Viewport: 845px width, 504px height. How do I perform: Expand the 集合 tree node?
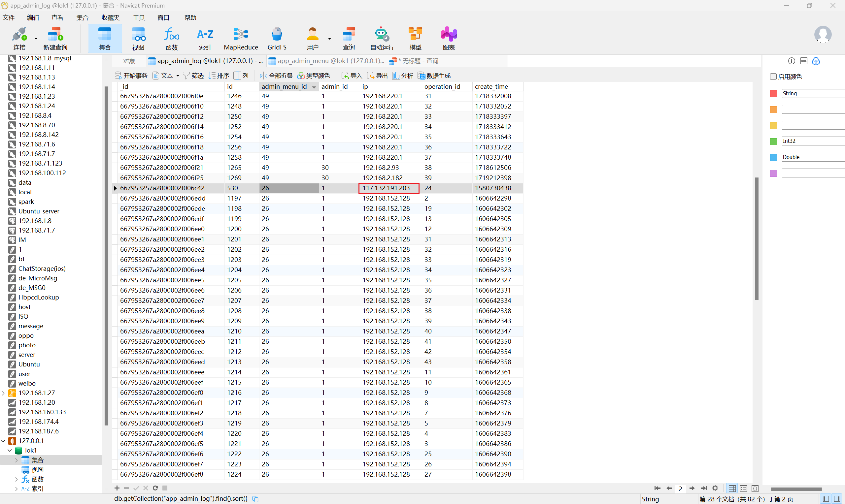16,460
